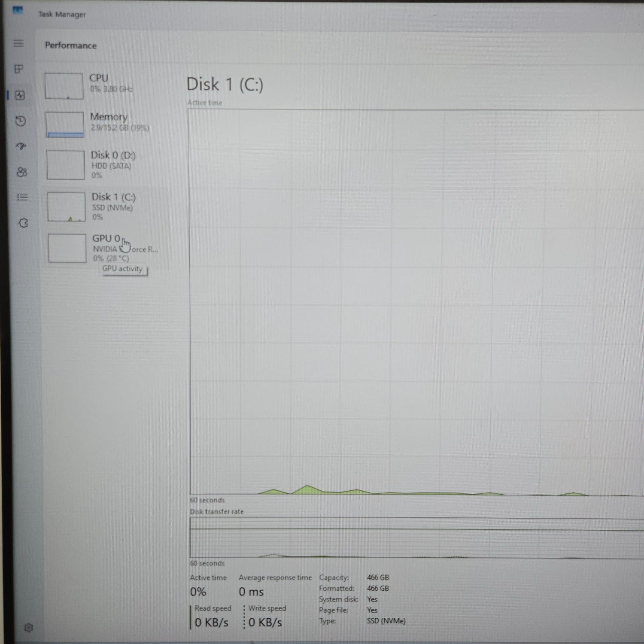The width and height of the screenshot is (644, 644).
Task: Open the Users page icon
Action: tap(22, 172)
